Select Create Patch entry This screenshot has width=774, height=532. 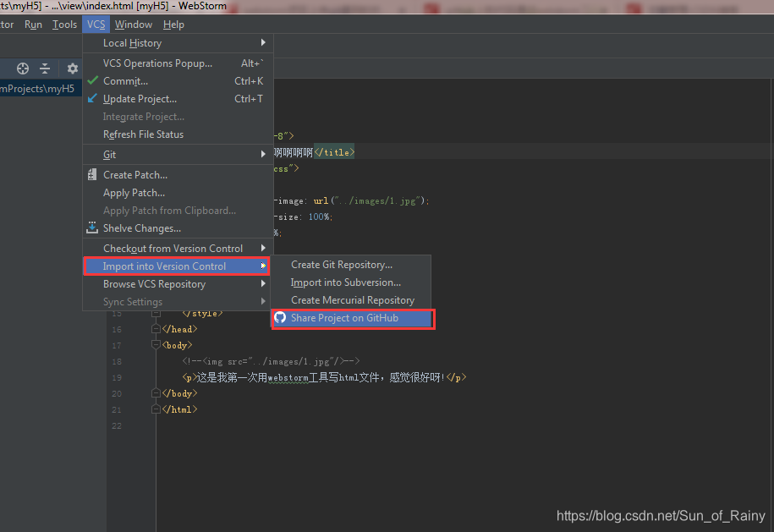[x=178, y=175]
